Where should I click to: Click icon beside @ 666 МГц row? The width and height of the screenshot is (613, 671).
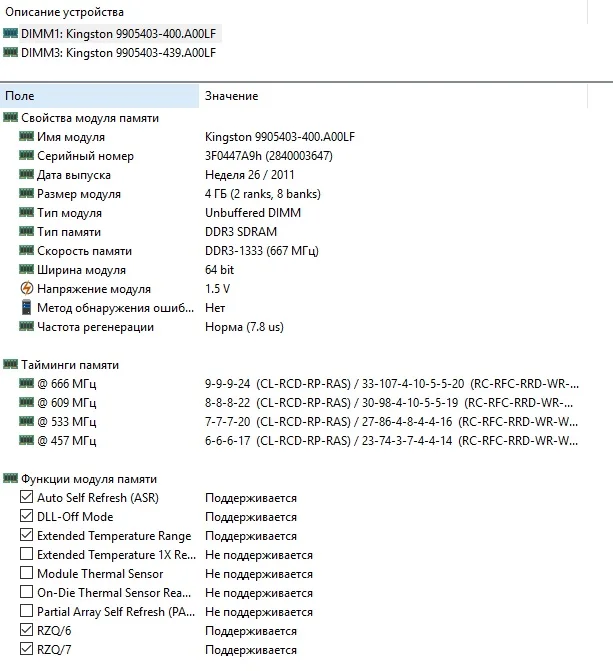click(26, 383)
